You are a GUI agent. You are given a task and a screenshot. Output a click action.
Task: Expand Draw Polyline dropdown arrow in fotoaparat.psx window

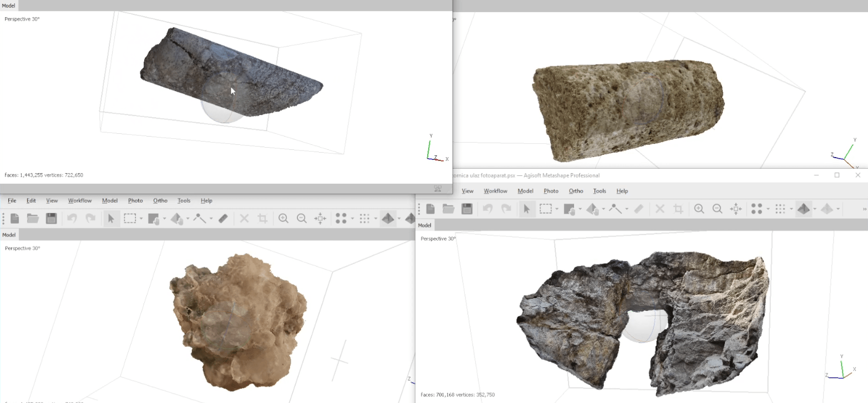627,209
